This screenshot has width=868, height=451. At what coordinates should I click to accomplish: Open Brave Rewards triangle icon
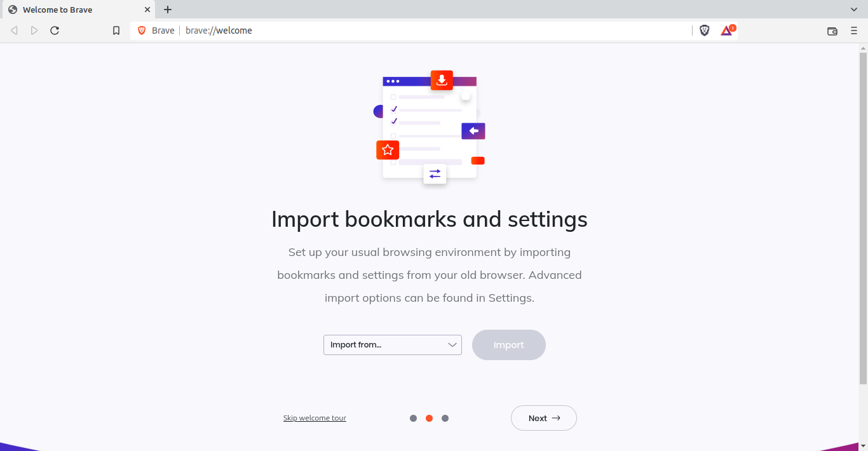726,30
